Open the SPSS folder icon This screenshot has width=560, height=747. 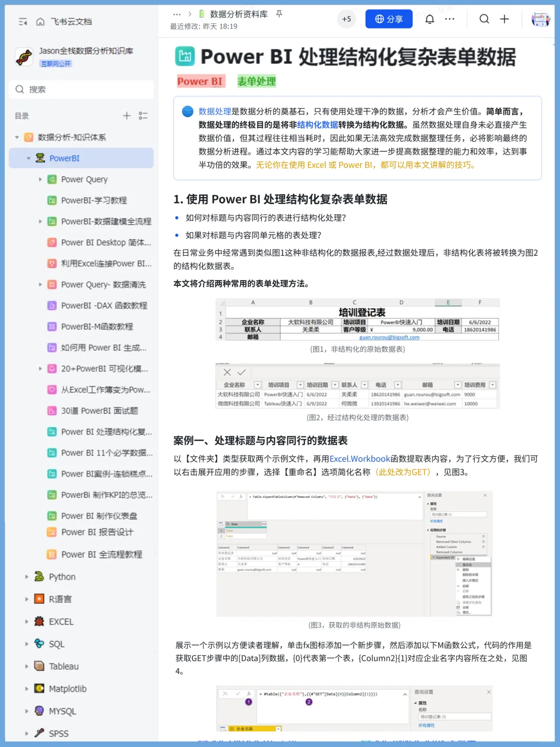click(x=39, y=733)
